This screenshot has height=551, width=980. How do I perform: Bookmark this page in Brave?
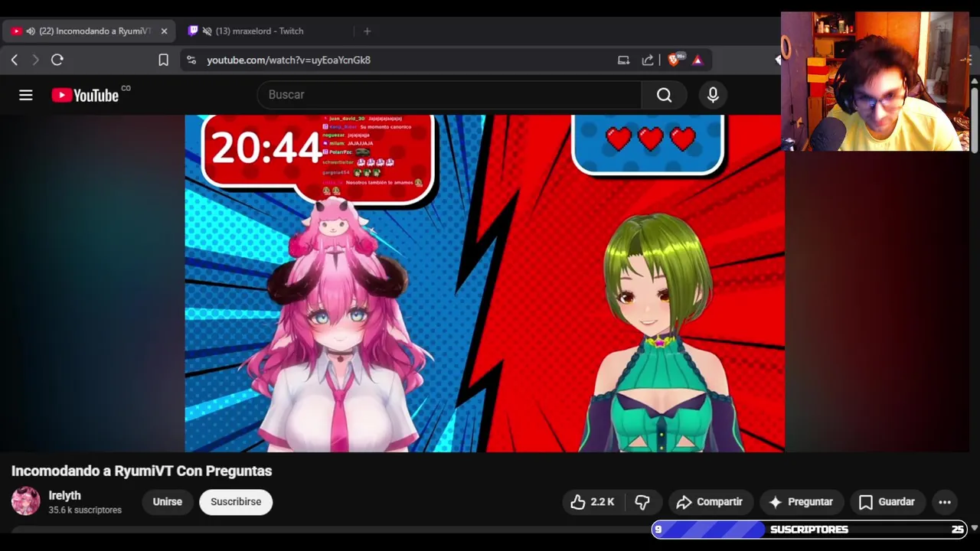tap(163, 60)
